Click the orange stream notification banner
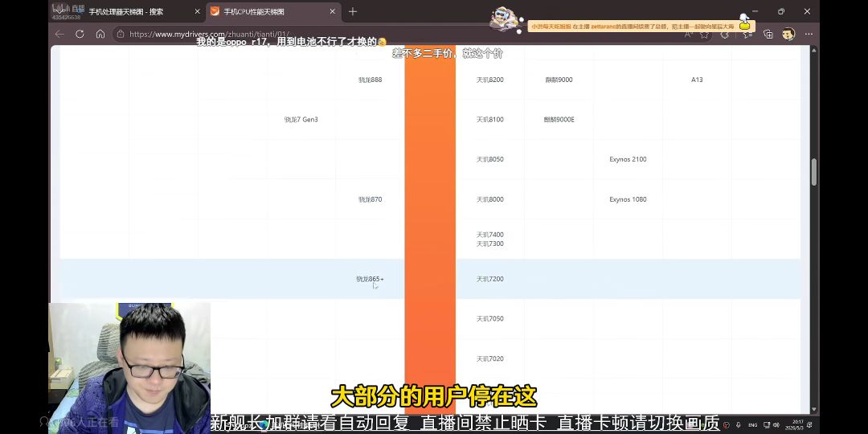This screenshot has height=434, width=868. [x=641, y=26]
